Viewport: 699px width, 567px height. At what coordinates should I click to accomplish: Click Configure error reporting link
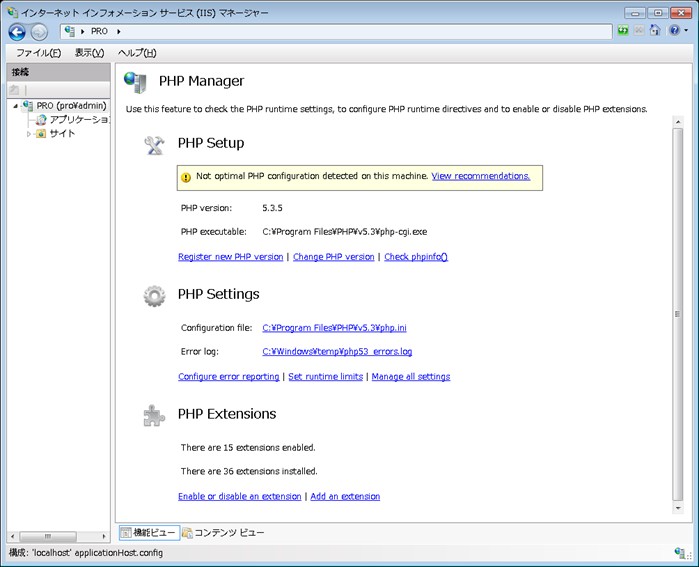[x=229, y=377]
